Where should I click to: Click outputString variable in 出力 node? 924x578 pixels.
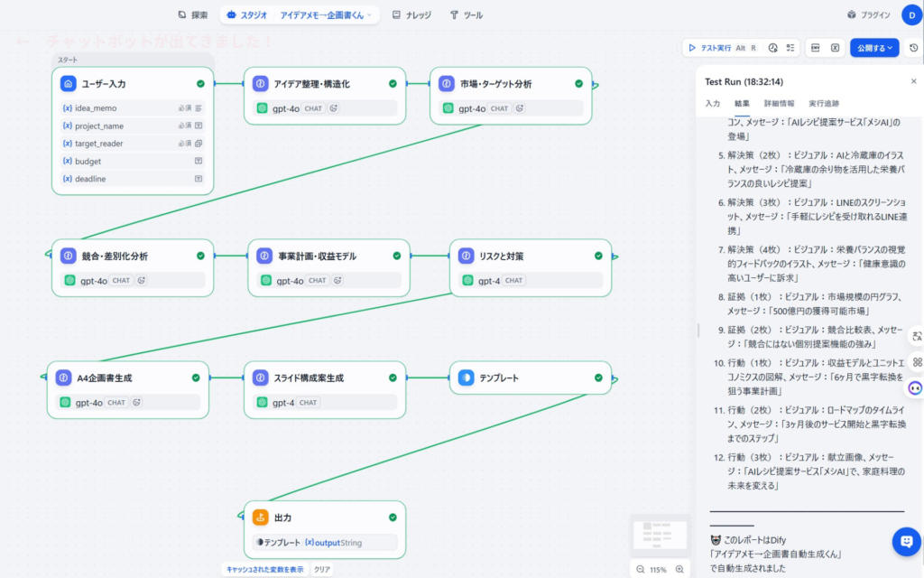click(x=334, y=543)
